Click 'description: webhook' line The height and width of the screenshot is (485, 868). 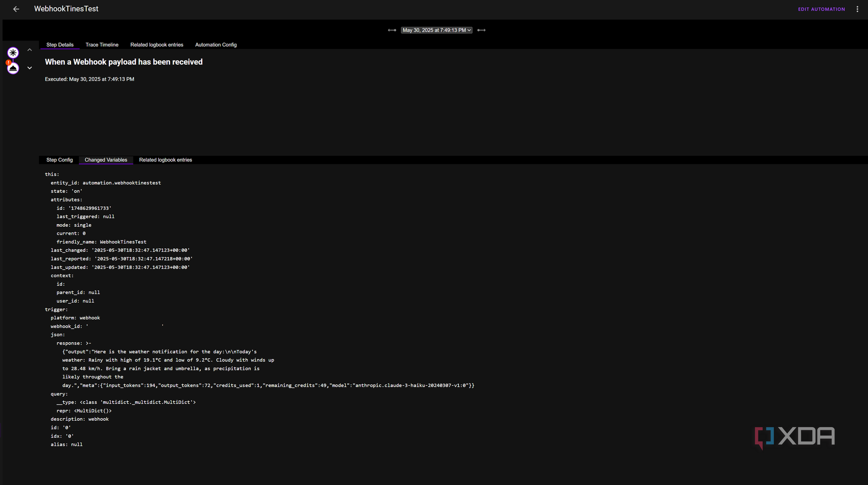(x=79, y=419)
